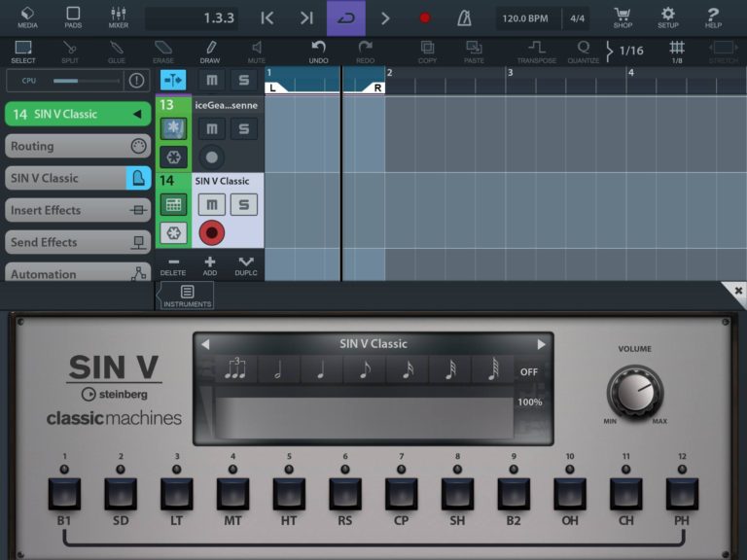747x560 pixels.
Task: Open the Pads panel
Action: 73,17
